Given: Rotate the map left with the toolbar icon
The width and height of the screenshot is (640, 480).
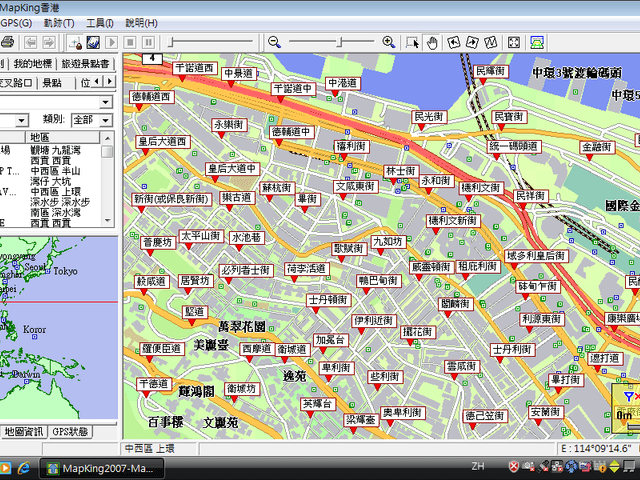Looking at the screenshot, I should click(x=453, y=42).
